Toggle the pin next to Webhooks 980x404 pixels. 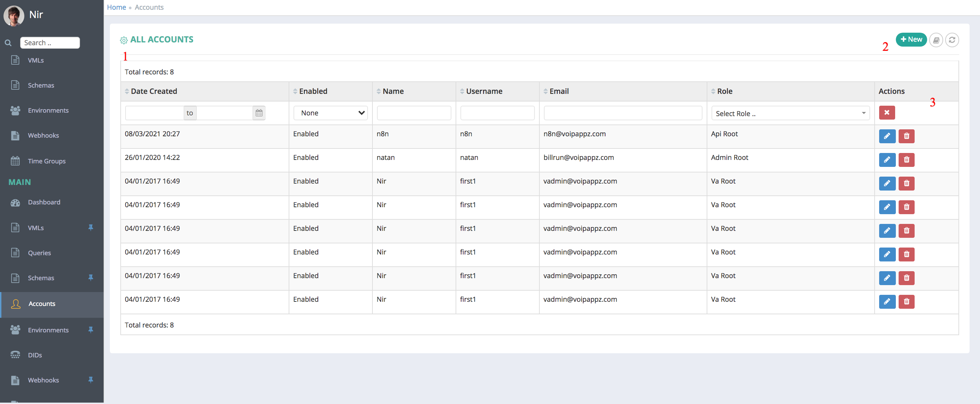tap(91, 380)
